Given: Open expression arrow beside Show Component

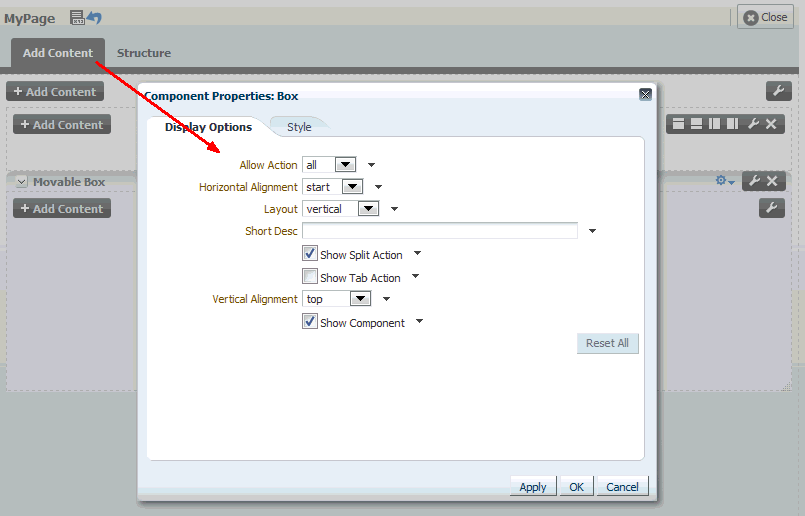Looking at the screenshot, I should pos(419,321).
